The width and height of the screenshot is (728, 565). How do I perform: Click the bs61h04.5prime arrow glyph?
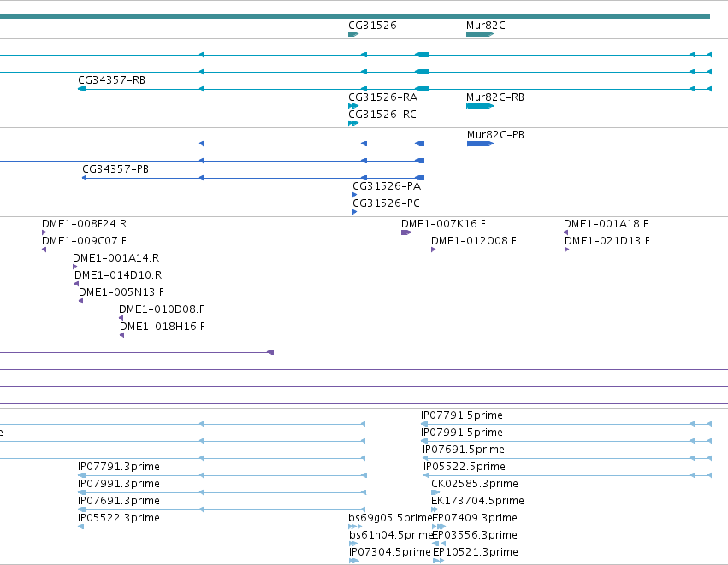tap(353, 544)
